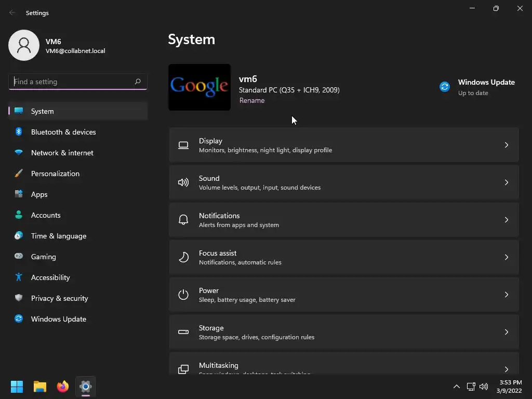
Task: Click the Accessibility figure icon in sidebar
Action: coord(19,277)
